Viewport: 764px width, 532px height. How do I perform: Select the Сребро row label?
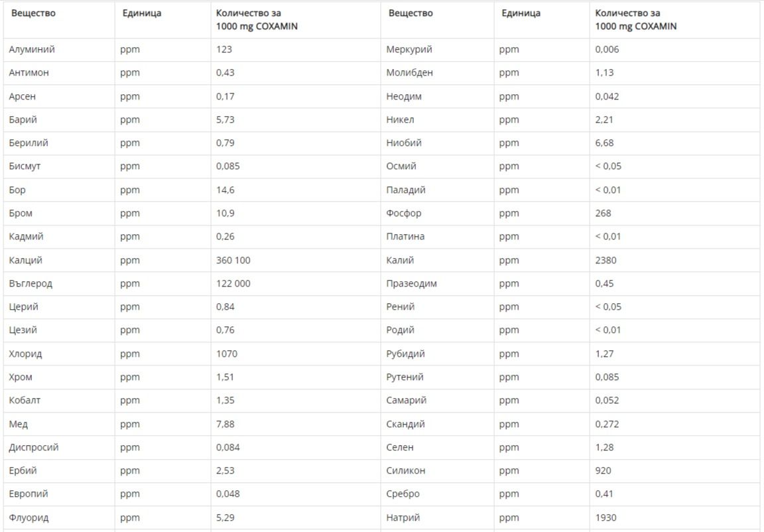pyautogui.click(x=403, y=494)
